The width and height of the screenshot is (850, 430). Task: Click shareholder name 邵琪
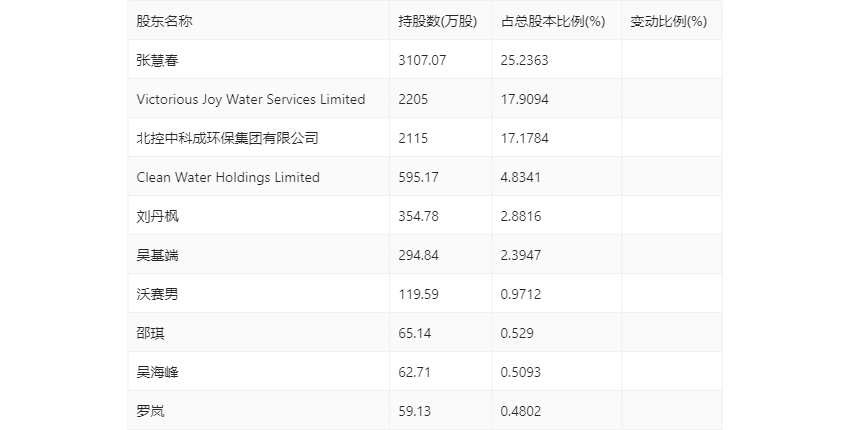[x=150, y=333]
